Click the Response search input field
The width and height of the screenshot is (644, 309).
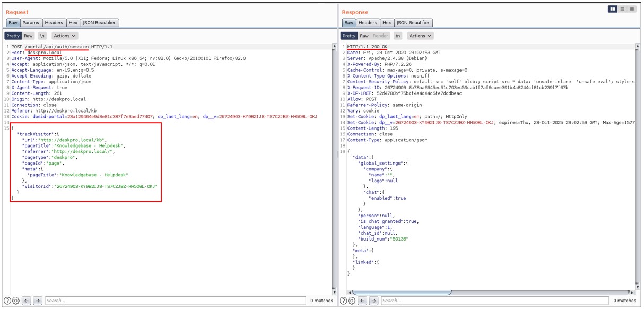(494, 301)
